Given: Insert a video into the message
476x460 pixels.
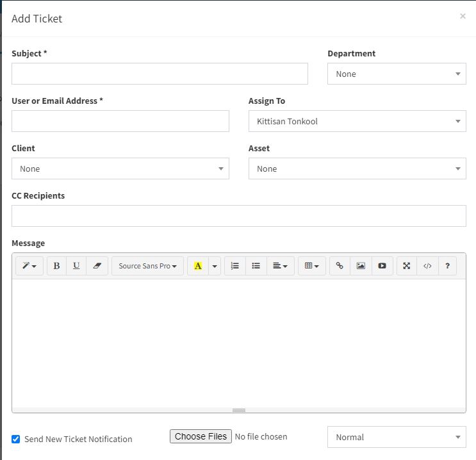Looking at the screenshot, I should (382, 266).
